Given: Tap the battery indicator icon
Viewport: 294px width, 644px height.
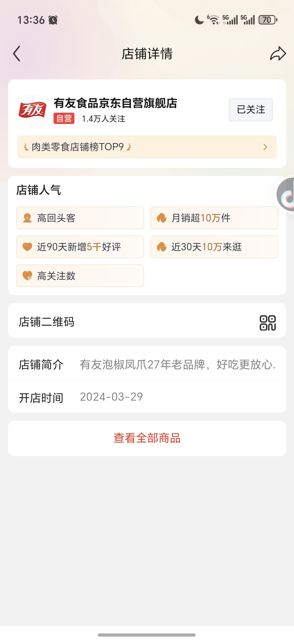Looking at the screenshot, I should click(268, 20).
